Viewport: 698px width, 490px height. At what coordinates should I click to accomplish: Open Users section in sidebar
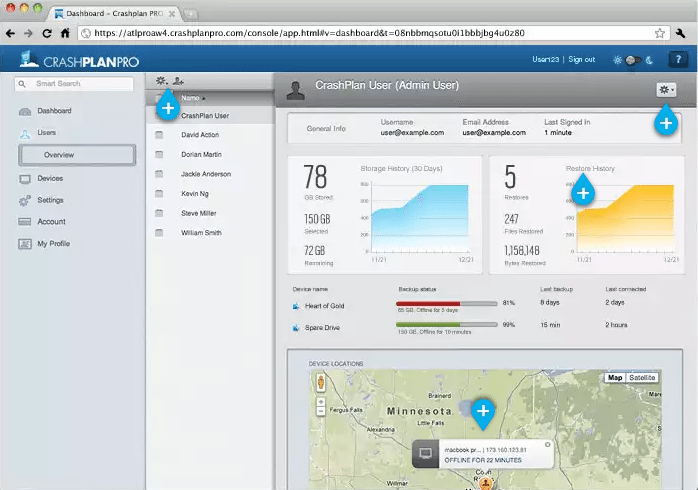46,133
